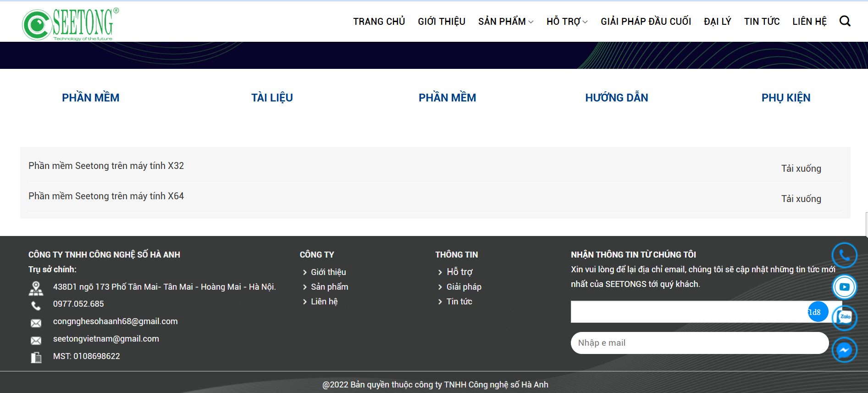Click MST: 0108698622 text
This screenshot has width=868, height=393.
(86, 356)
